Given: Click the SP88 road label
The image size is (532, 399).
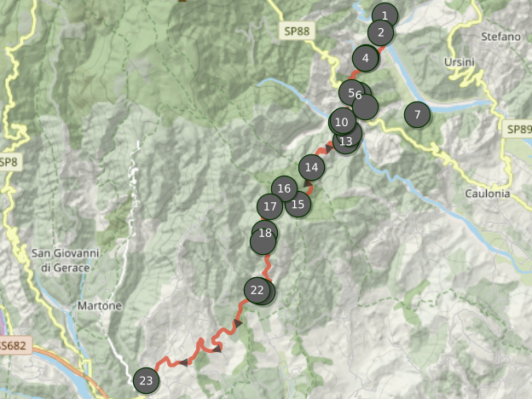Looking at the screenshot, I should (297, 32).
